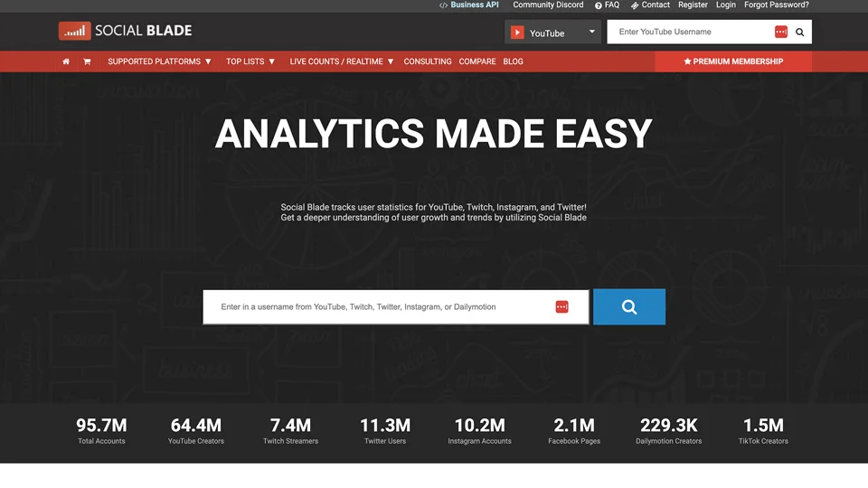Click the red password manager icon in the top search field
The height and width of the screenshot is (488, 868).
[x=780, y=33]
